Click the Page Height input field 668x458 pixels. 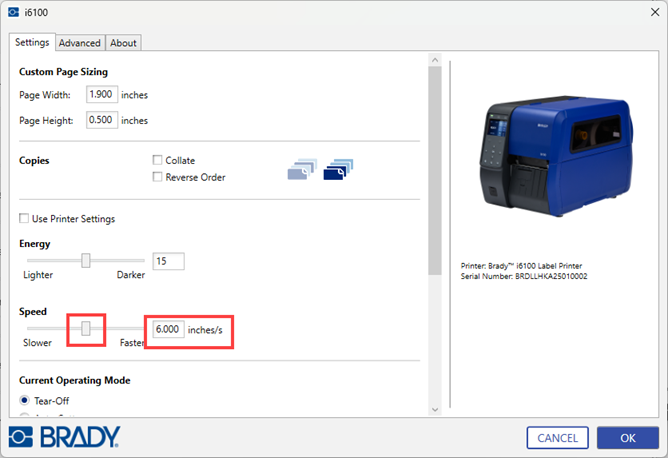pos(102,120)
